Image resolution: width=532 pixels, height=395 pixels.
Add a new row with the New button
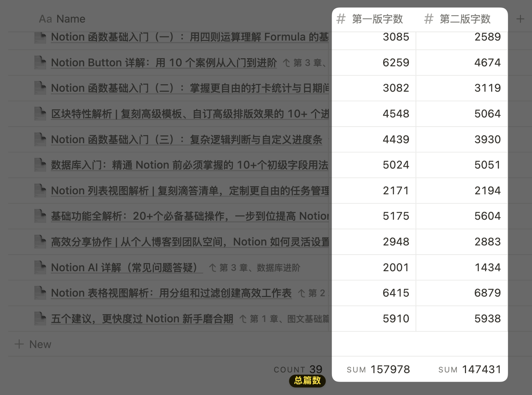pos(33,344)
